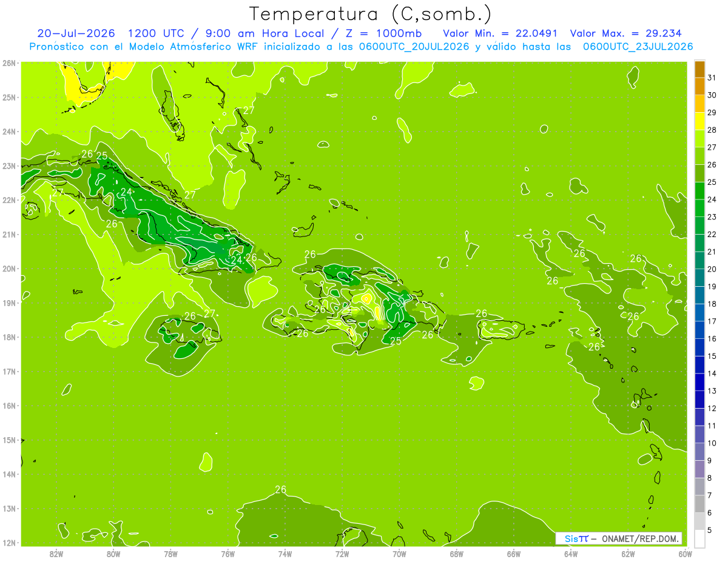Click the 0600UTC_23JUL2026 forecast end time

[638, 47]
